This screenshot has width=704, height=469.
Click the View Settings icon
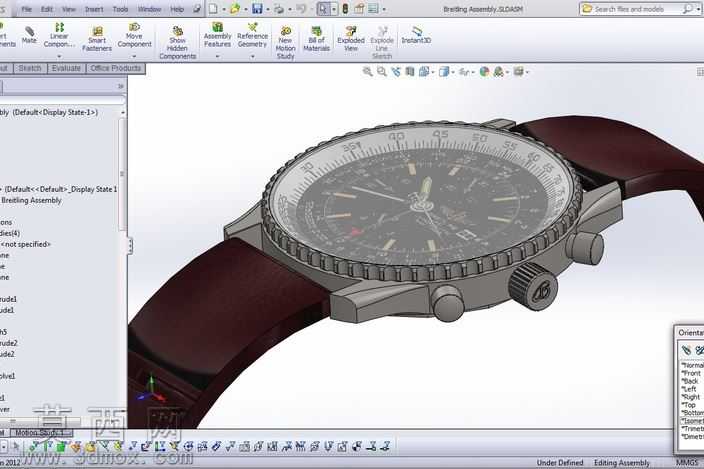coord(519,72)
